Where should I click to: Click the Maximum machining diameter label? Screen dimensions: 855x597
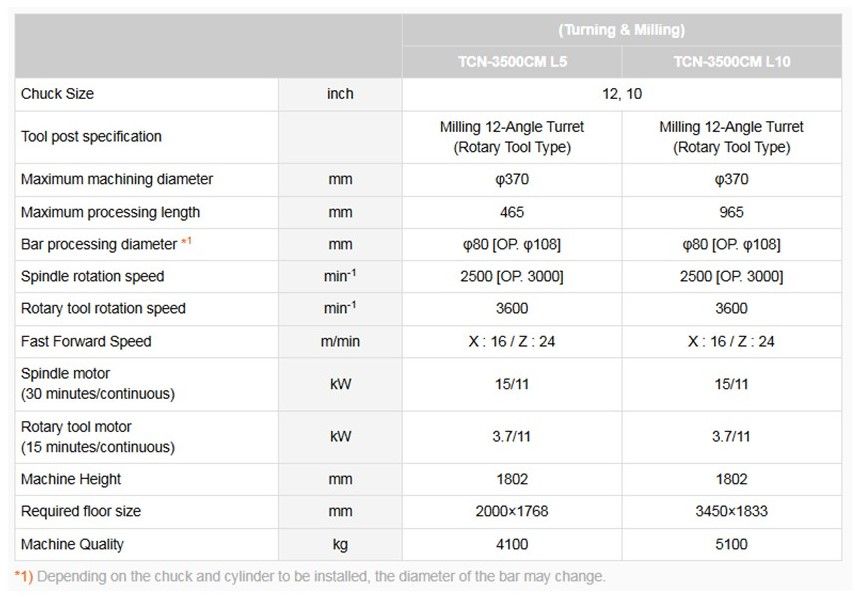coord(117,179)
